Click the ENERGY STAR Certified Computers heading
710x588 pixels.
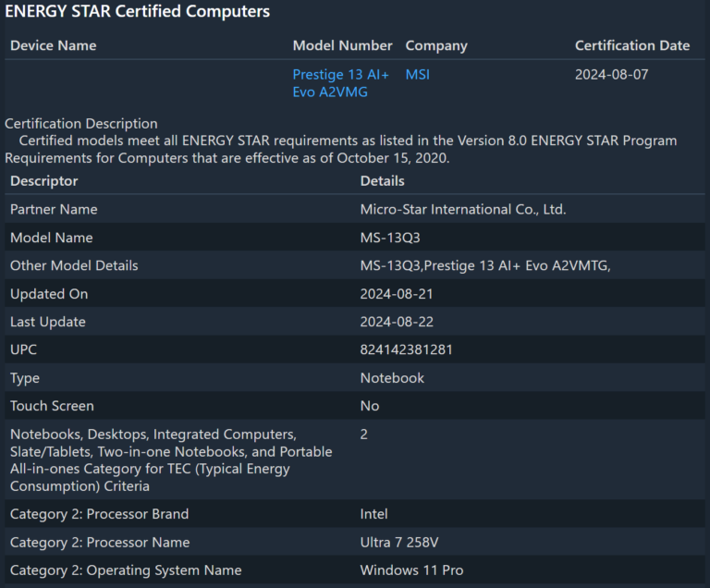[138, 12]
